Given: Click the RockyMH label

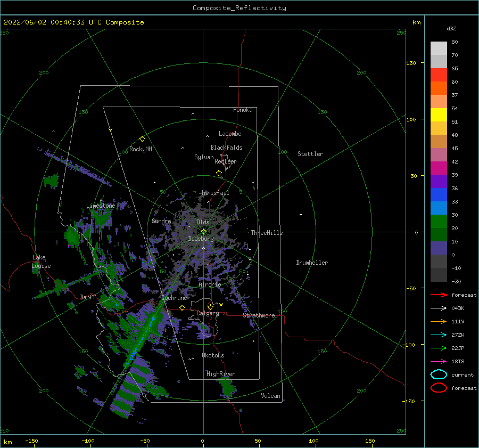Looking at the screenshot, I should pyautogui.click(x=141, y=149).
